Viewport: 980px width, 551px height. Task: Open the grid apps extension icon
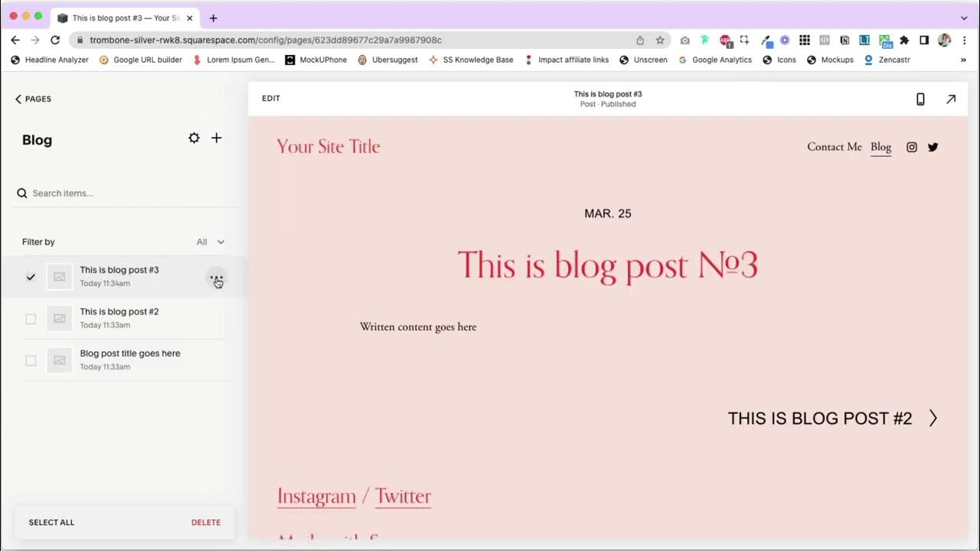pyautogui.click(x=805, y=40)
